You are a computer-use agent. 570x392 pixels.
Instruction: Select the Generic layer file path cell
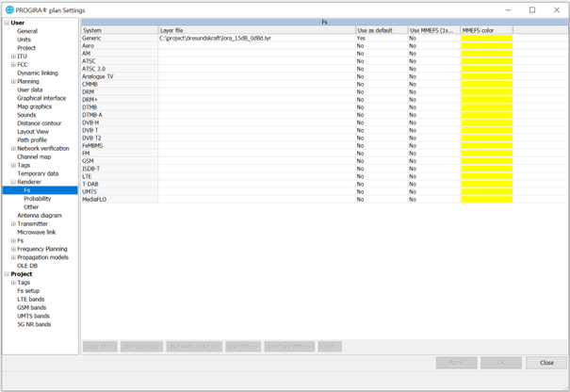[x=256, y=39]
